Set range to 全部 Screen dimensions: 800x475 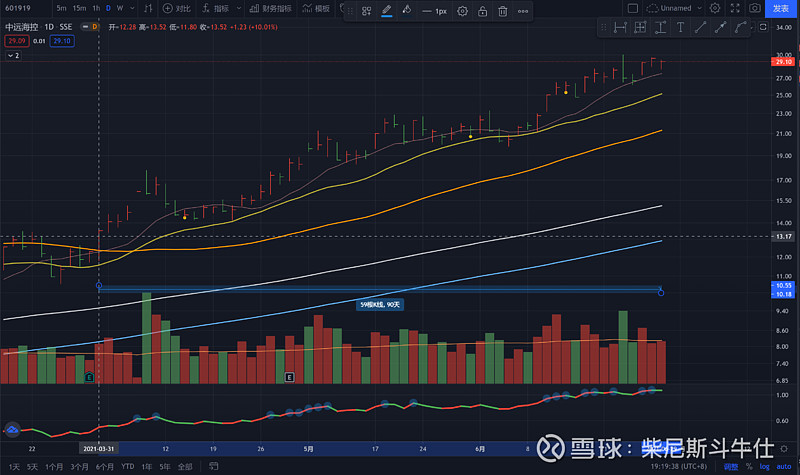pyautogui.click(x=185, y=466)
